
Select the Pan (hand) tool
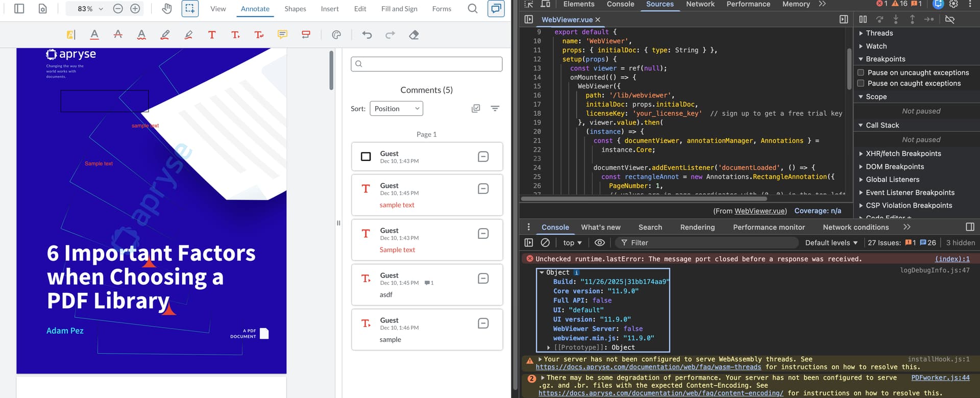(x=167, y=9)
